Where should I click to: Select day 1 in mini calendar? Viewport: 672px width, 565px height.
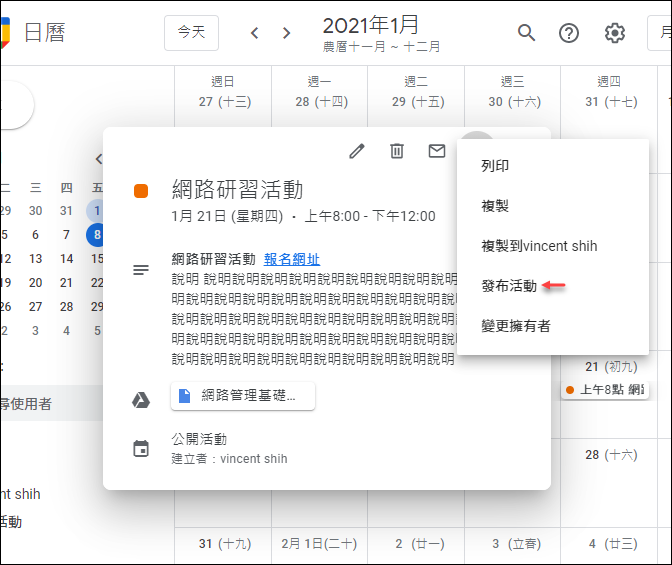pyautogui.click(x=95, y=210)
